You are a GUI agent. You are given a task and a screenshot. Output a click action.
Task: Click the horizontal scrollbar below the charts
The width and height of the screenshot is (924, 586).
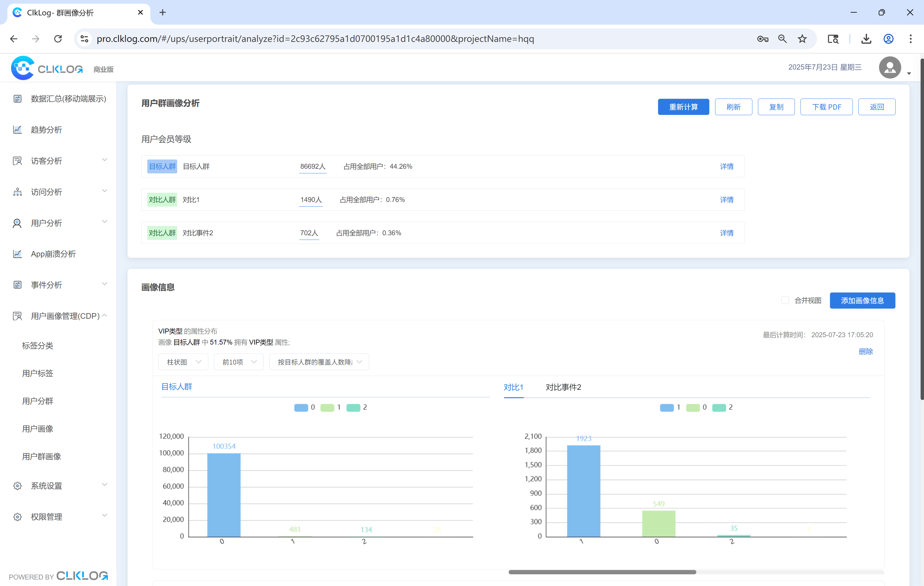[x=602, y=572]
